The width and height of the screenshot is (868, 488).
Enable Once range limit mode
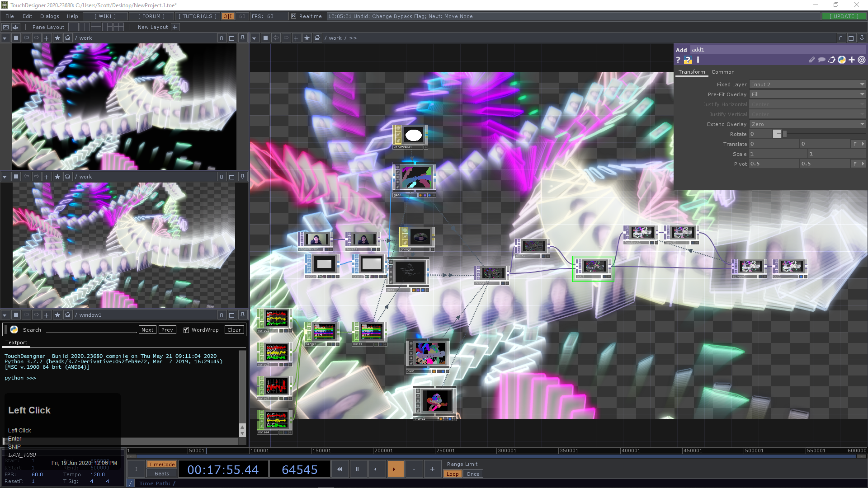(473, 474)
